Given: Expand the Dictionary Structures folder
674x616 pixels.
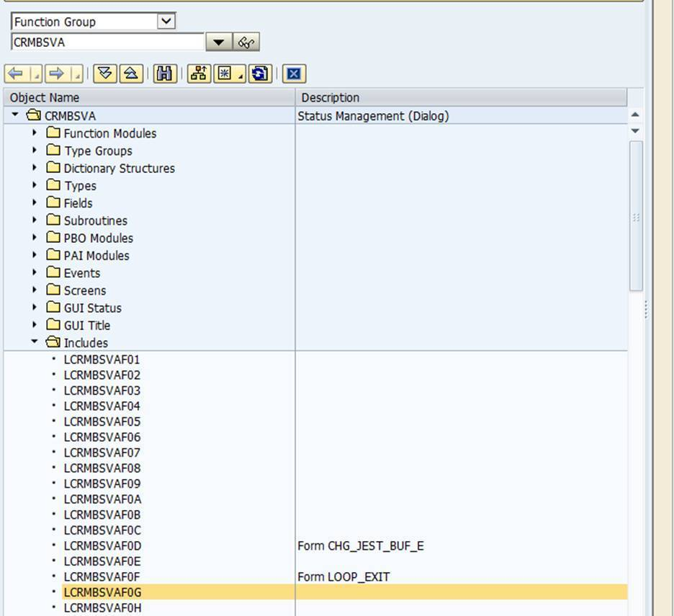Looking at the screenshot, I should pos(35,168).
